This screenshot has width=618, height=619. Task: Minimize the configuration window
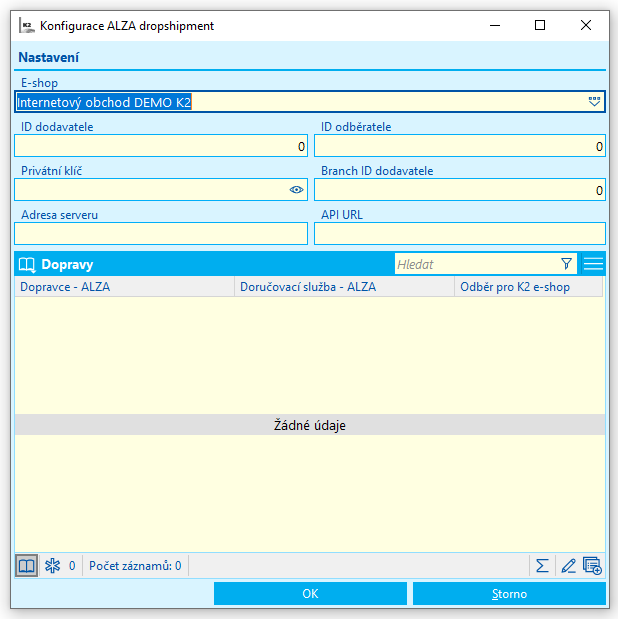click(x=495, y=26)
